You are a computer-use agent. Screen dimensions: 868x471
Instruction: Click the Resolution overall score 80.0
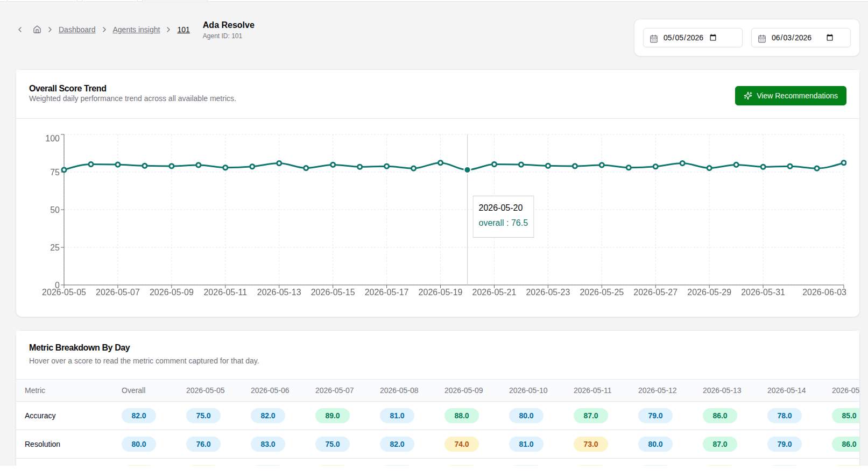pos(139,444)
